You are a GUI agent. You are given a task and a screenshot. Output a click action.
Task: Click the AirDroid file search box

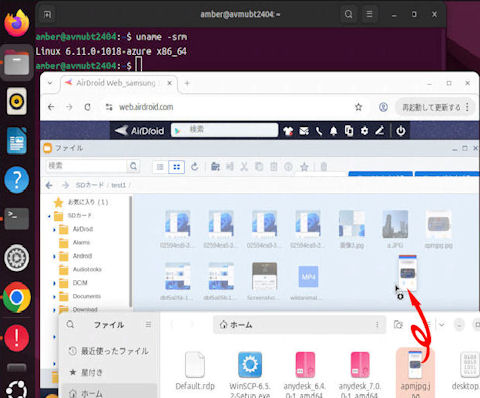86,166
